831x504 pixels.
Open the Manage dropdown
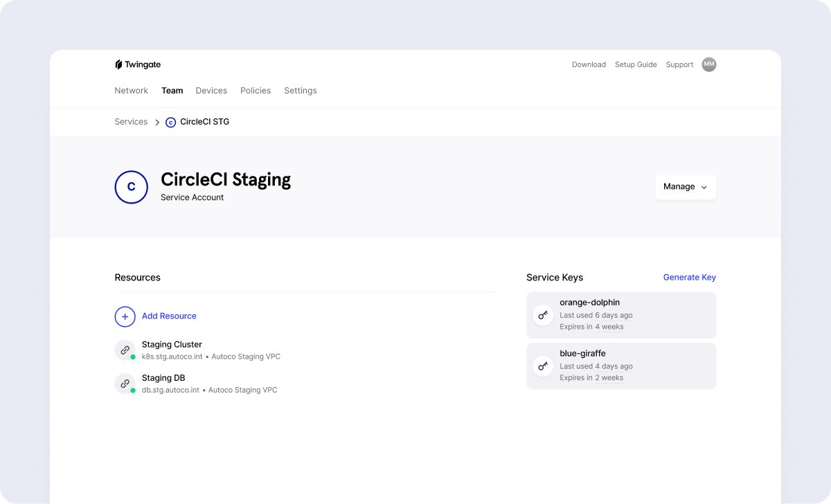(x=686, y=187)
